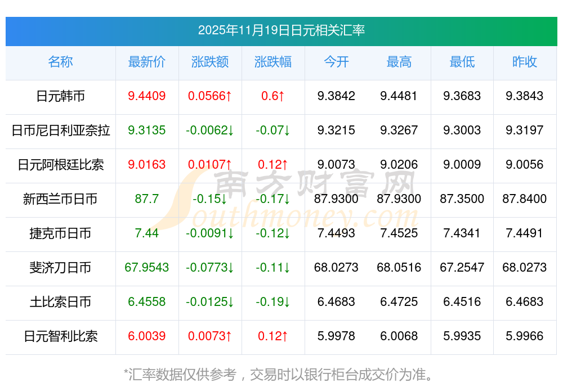Click the title 2025年11月19日日元相关汇率
Viewport: 563px width, 392px height.
tap(281, 30)
